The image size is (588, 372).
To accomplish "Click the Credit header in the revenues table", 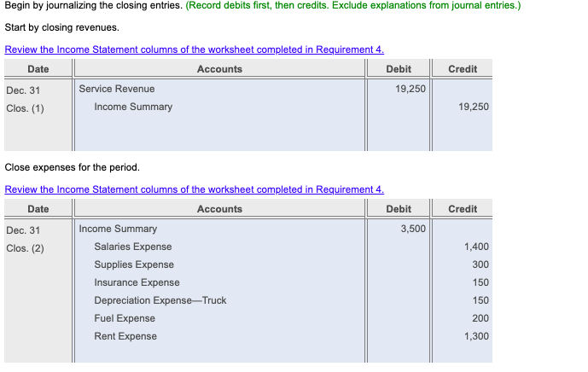I will (x=463, y=69).
